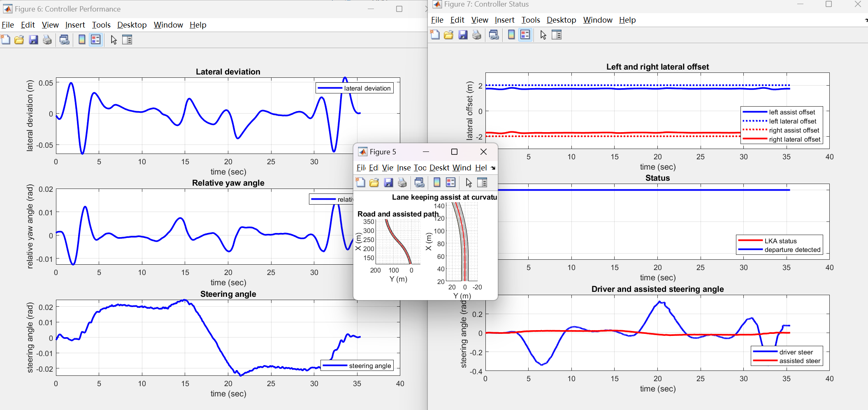The width and height of the screenshot is (868, 410).
Task: Maximize the Figure 5 window
Action: click(x=454, y=152)
